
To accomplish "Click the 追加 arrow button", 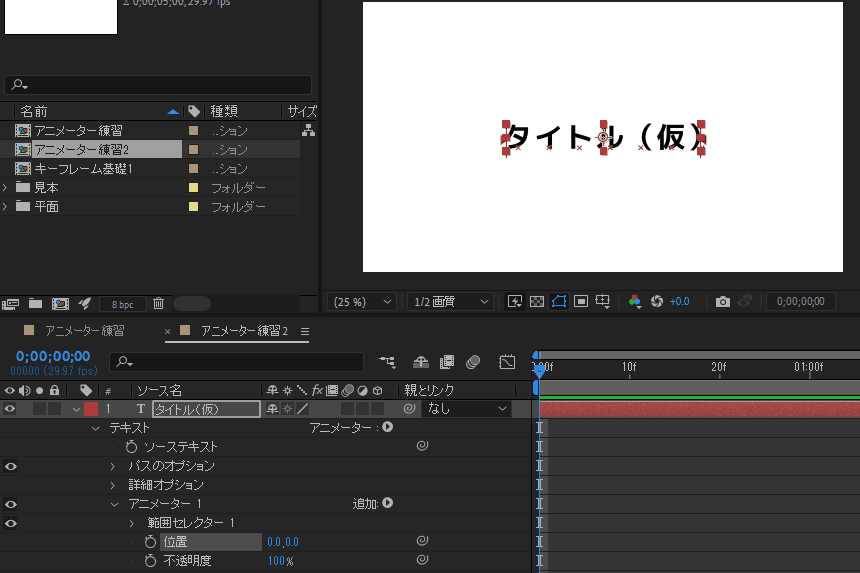I will (x=388, y=503).
